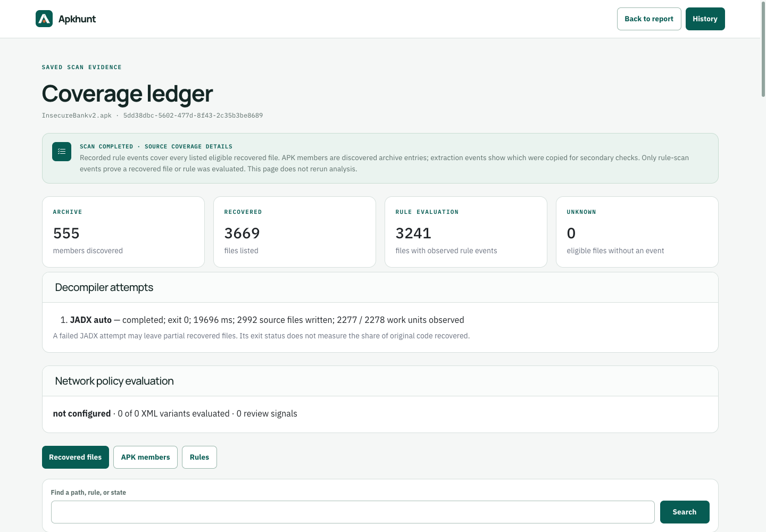766x532 pixels.
Task: Click the failed JADX attempt note
Action: coord(261,336)
